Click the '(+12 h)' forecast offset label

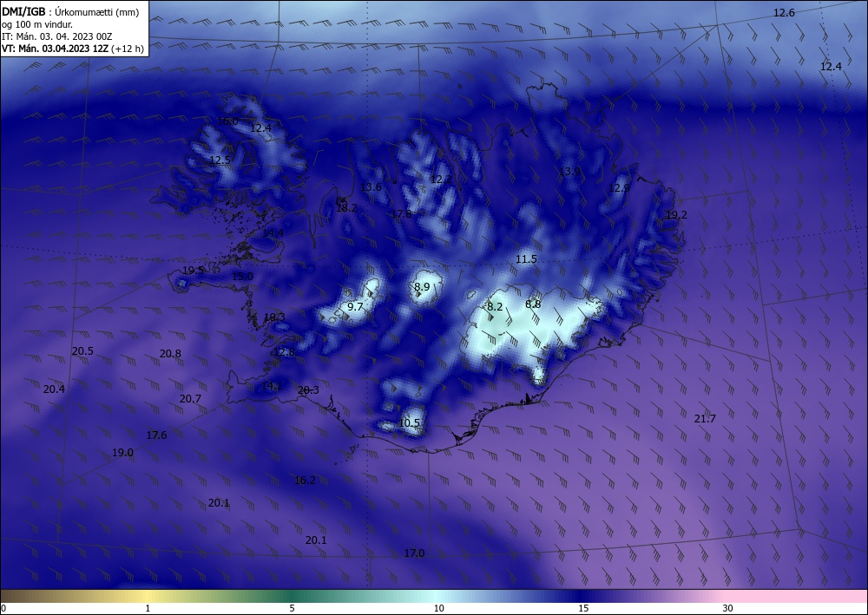coord(128,49)
